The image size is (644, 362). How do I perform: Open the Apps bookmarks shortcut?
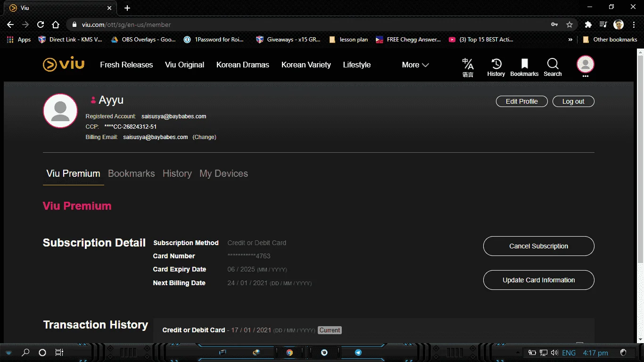coord(19,40)
